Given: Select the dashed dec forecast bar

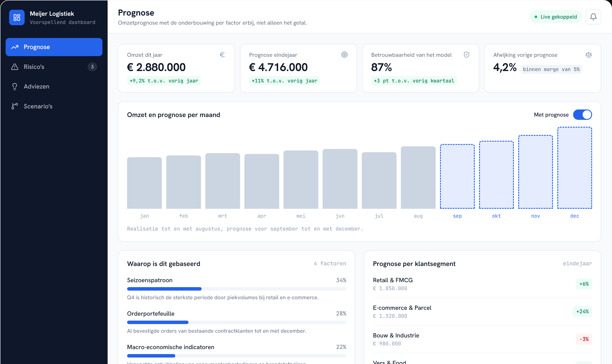Looking at the screenshot, I should coord(574,168).
